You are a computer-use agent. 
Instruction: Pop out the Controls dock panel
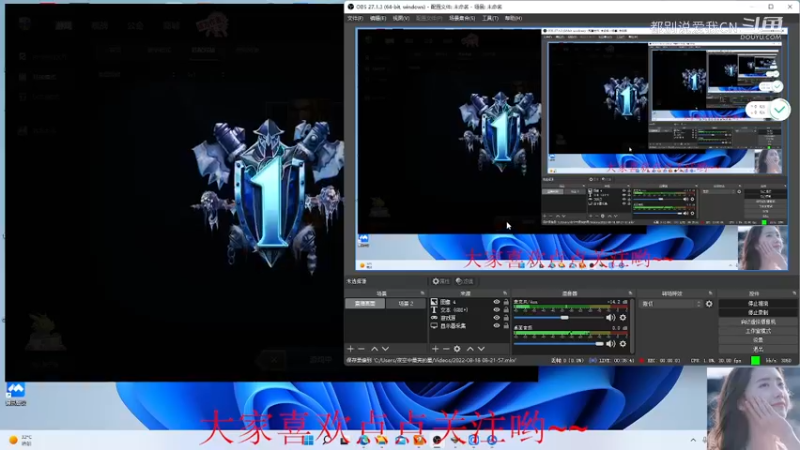click(x=794, y=293)
